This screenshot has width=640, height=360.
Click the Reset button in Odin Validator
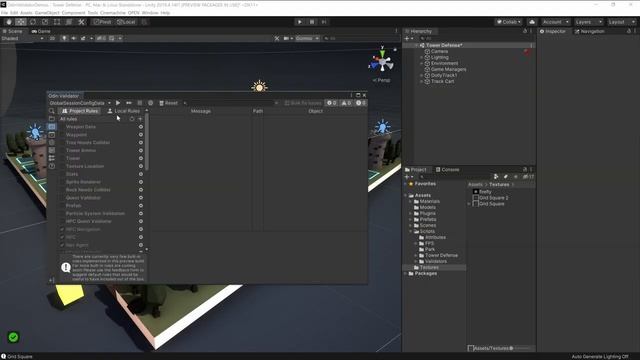169,103
